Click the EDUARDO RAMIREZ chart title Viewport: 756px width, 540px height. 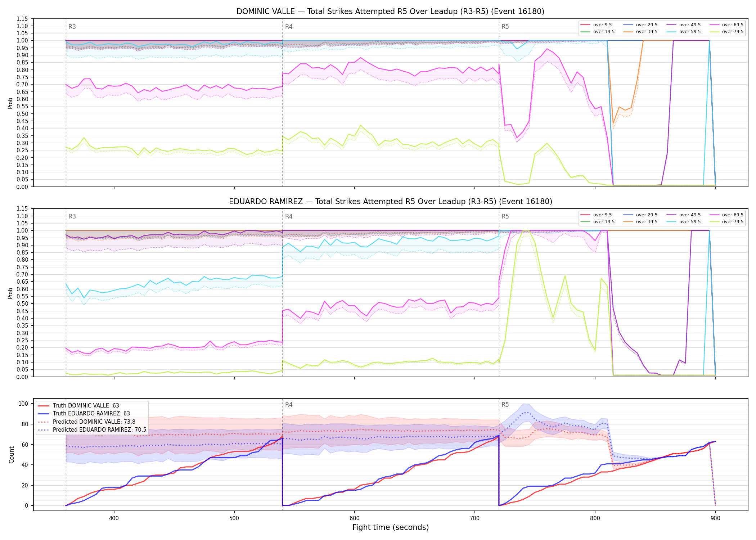(x=390, y=202)
